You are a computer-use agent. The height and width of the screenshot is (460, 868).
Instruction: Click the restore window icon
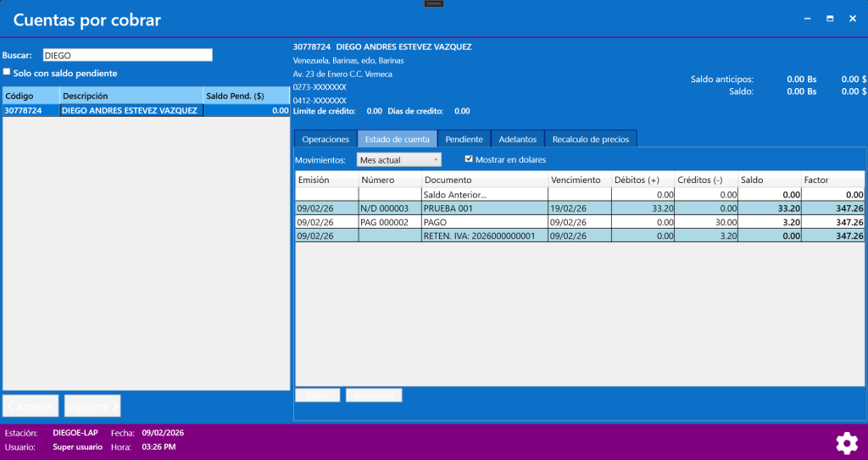click(x=830, y=19)
